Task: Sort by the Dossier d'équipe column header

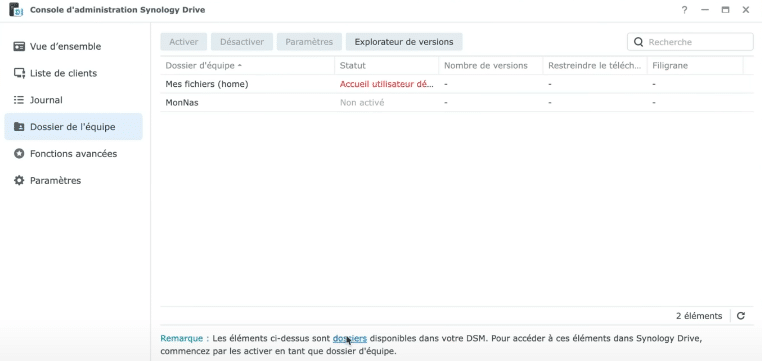Action: click(247, 66)
